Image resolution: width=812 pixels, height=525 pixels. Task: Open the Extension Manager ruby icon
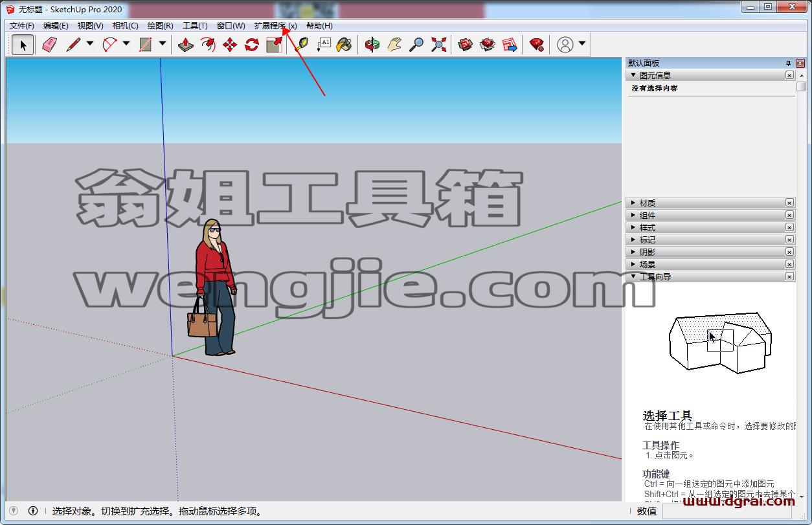click(537, 45)
